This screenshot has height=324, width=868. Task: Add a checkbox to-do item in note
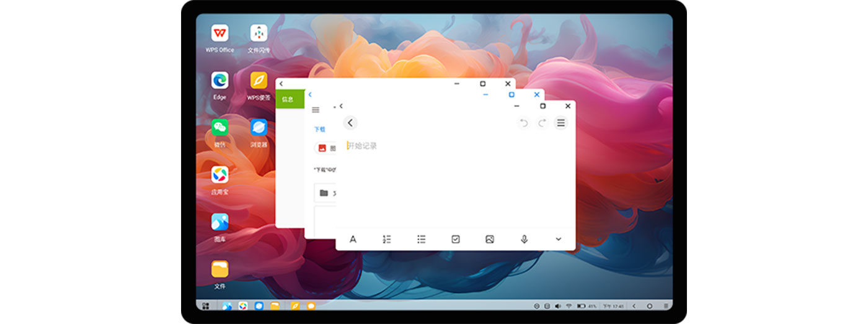pos(456,239)
